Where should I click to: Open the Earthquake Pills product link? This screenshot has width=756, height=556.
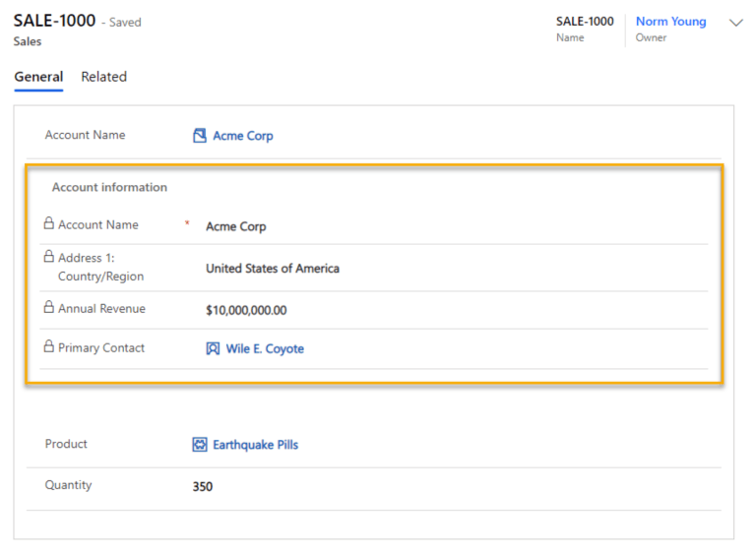pyautogui.click(x=255, y=445)
